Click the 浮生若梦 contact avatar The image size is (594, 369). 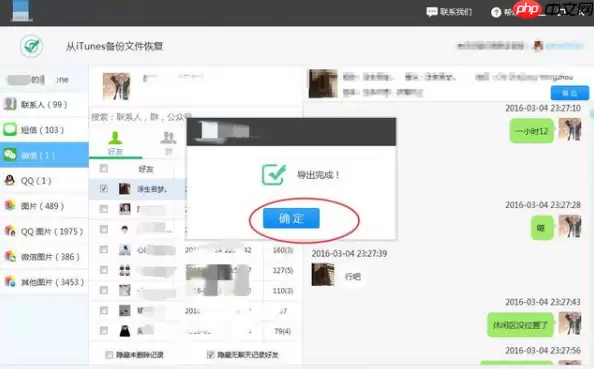pos(125,189)
